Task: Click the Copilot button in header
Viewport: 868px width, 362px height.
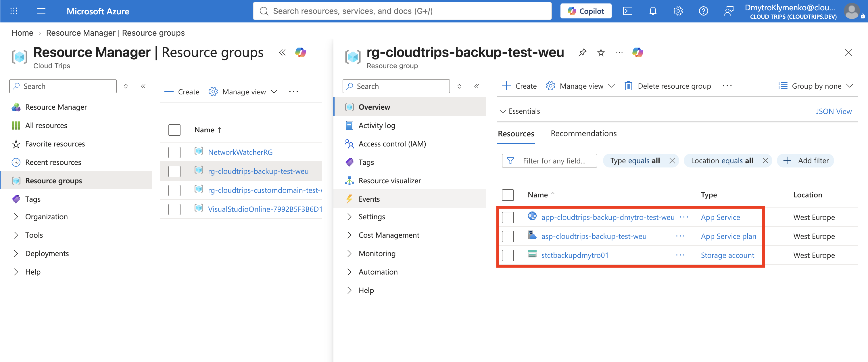Action: pos(586,11)
